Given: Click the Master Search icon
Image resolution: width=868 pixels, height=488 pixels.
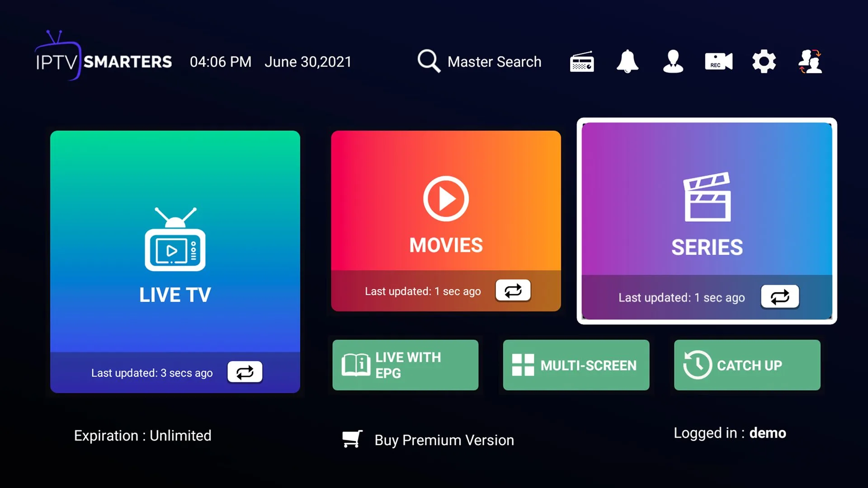Looking at the screenshot, I should pyautogui.click(x=429, y=61).
